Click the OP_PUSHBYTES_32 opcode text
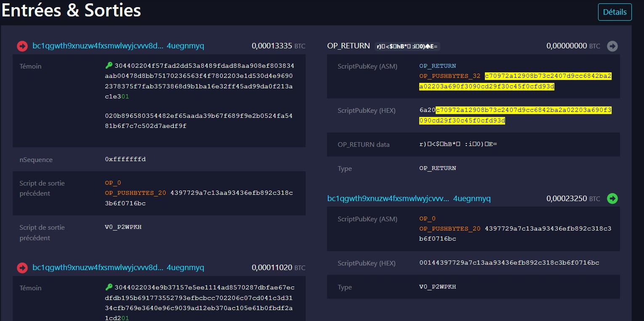 pos(450,76)
